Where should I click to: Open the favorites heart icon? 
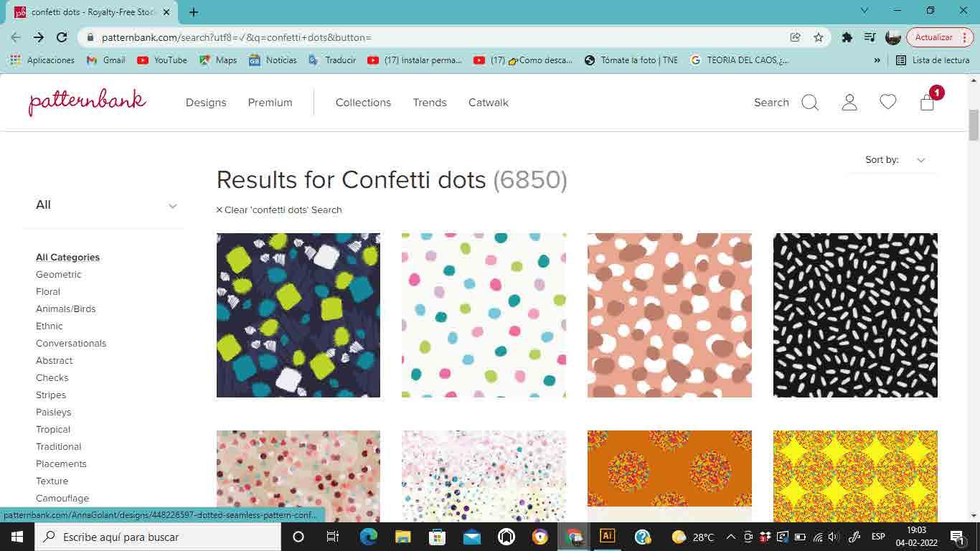(x=888, y=103)
